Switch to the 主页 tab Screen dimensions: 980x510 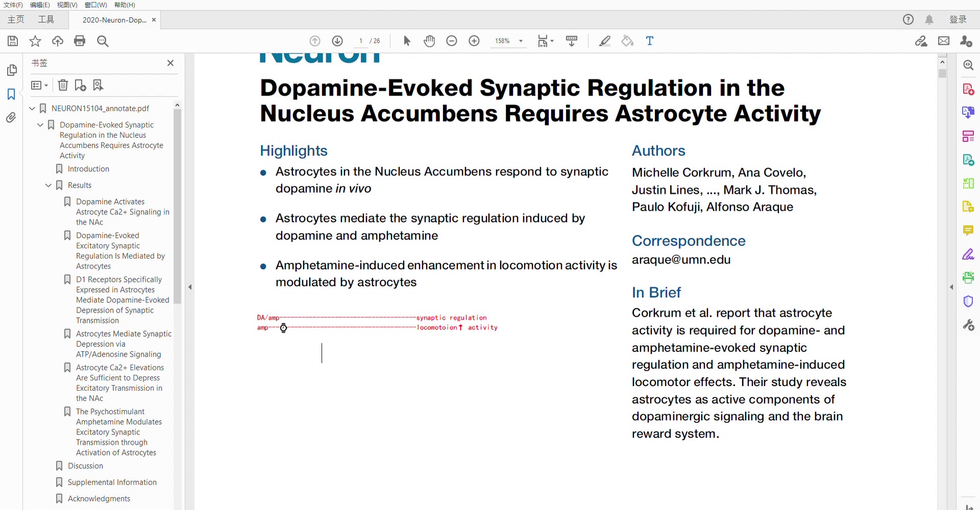16,19
